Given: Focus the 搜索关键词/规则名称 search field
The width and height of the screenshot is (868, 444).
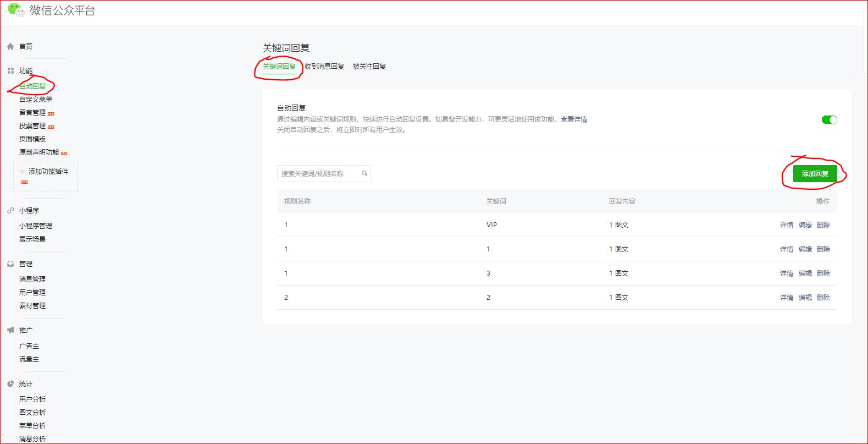Looking at the screenshot, I should [x=324, y=173].
